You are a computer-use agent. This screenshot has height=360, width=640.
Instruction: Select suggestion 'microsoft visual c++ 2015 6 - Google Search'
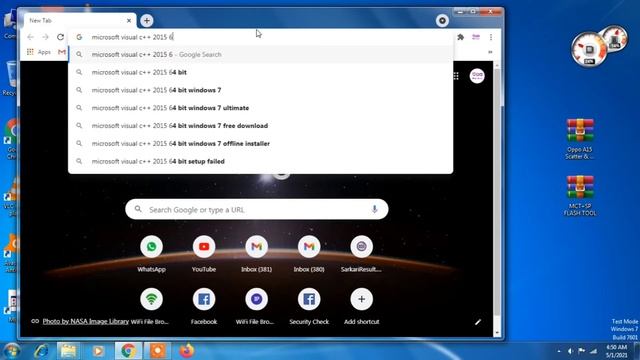(x=260, y=54)
